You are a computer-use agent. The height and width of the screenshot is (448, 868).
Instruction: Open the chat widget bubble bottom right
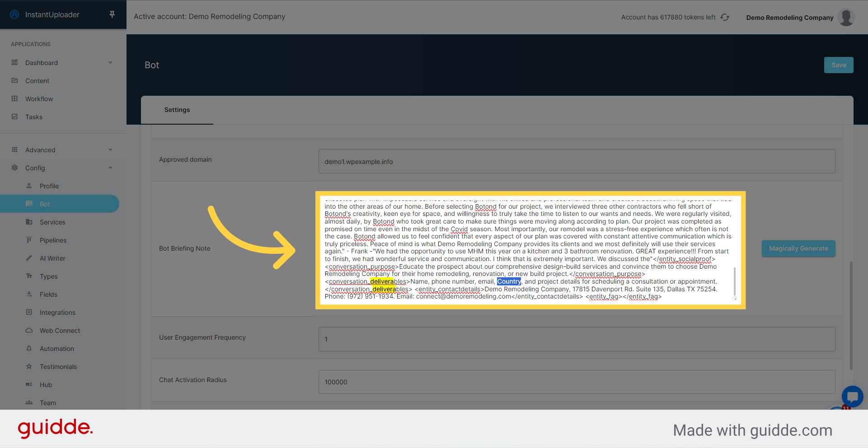click(852, 397)
